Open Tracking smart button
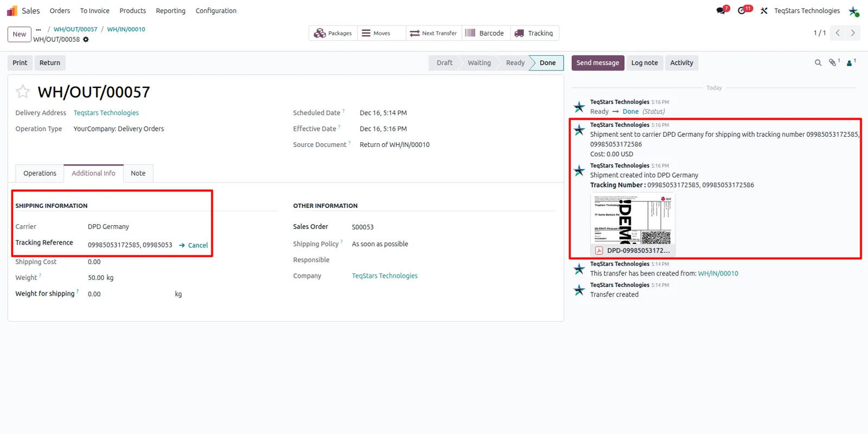The image size is (868, 434). coord(534,33)
